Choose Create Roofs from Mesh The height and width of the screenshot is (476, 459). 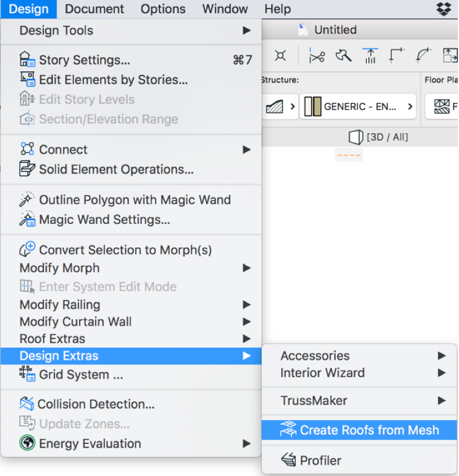click(360, 430)
